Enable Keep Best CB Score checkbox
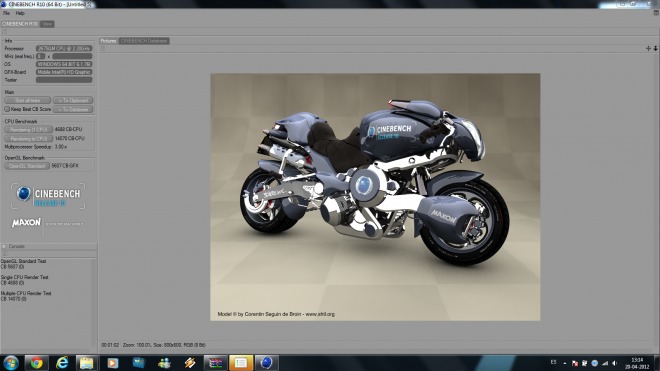660x371 pixels. pos(7,109)
